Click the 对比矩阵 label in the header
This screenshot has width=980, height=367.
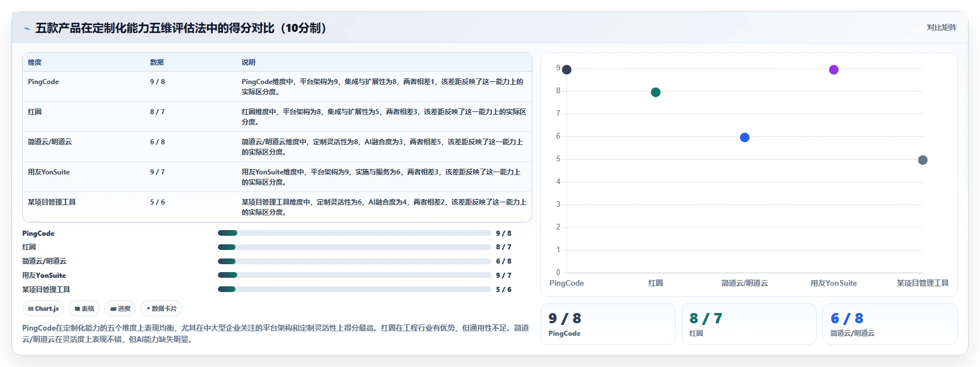(941, 27)
